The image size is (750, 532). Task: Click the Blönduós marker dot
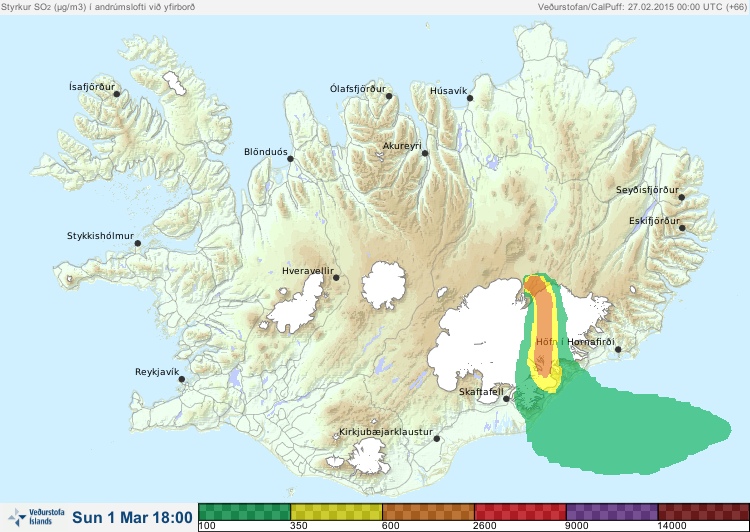pos(290,158)
